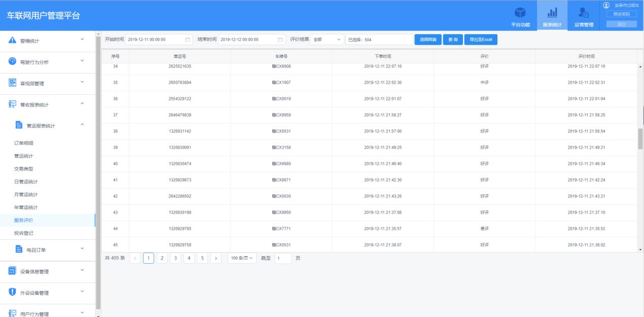
Task: Select 订单明细 in the sidebar
Action: (x=24, y=143)
